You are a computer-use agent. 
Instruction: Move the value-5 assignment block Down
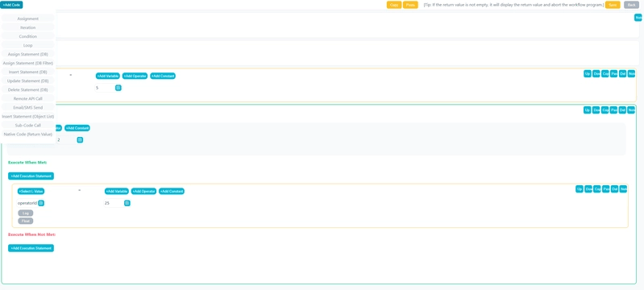click(x=596, y=74)
